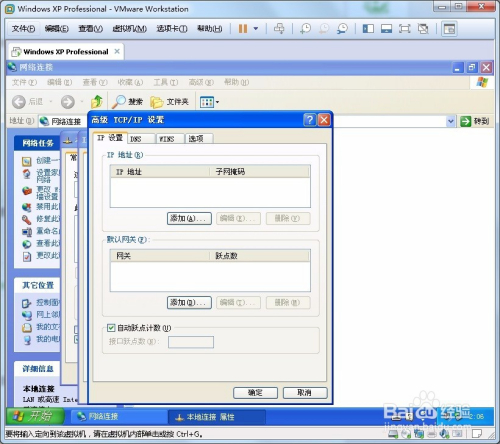Toggle 自动跃点计数 checkbox
The height and width of the screenshot is (444, 500).
click(x=111, y=328)
